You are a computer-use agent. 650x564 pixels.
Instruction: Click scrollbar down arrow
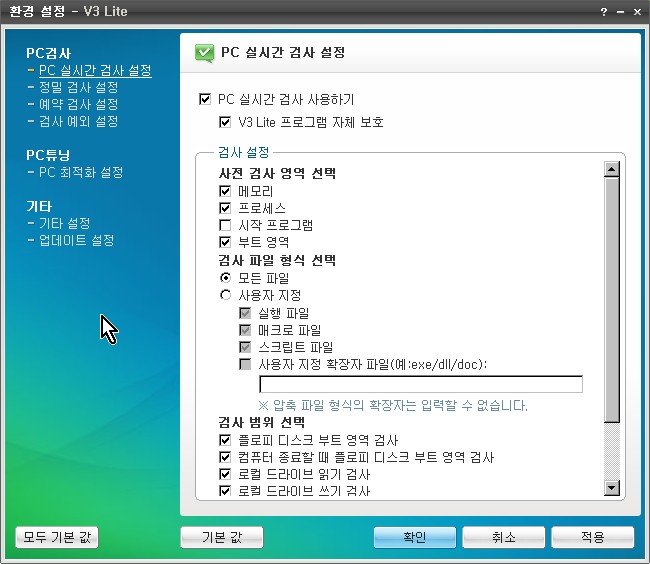point(612,488)
